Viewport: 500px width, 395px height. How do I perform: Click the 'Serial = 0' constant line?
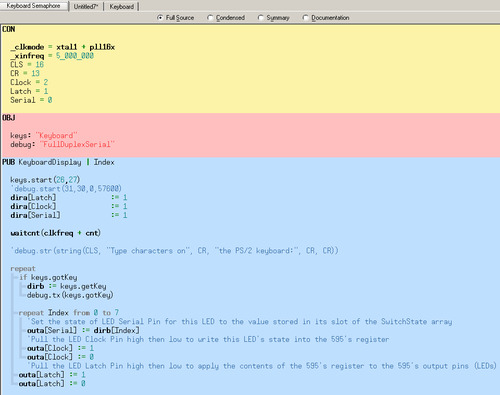tap(31, 100)
